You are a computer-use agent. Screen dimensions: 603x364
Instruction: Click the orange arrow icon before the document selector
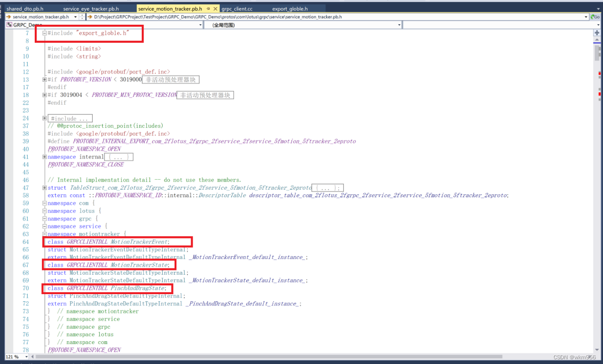click(9, 17)
